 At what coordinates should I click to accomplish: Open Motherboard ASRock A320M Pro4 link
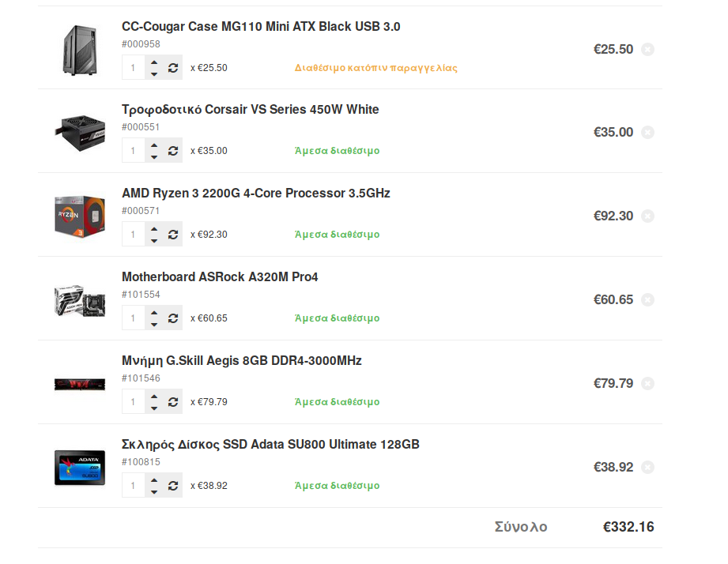[220, 277]
